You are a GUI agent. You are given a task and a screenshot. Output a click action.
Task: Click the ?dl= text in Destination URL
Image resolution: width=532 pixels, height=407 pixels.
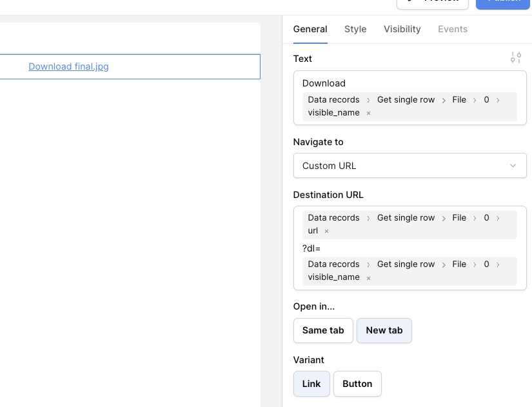point(311,248)
